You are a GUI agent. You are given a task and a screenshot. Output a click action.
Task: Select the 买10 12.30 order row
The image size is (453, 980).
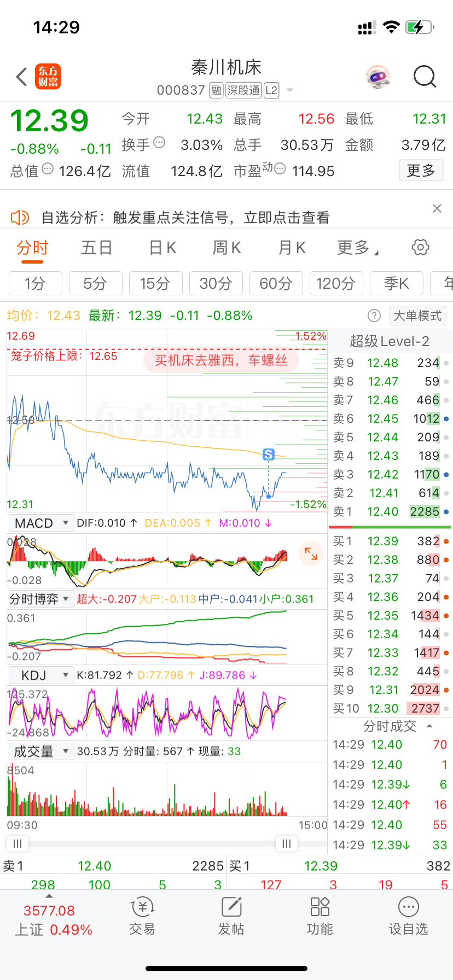[x=391, y=709]
